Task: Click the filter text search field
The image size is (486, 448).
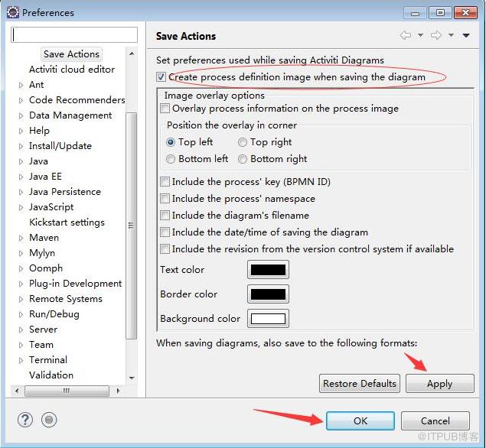Action: click(x=74, y=34)
